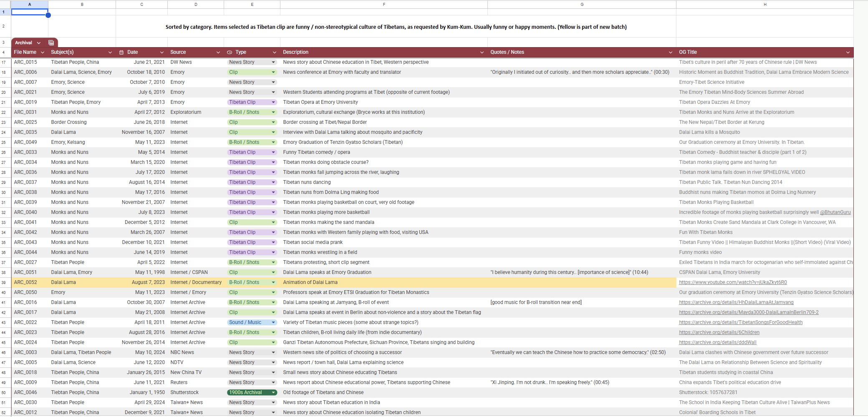Select the 'Animation of Dalai Lama' description cell

pyautogui.click(x=384, y=282)
